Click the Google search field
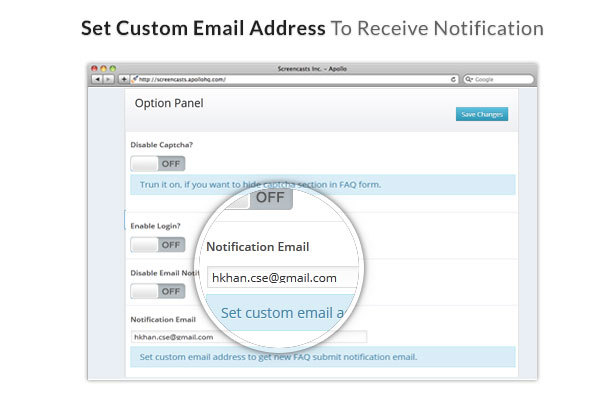Viewport: 615px width, 400px height. coord(499,79)
